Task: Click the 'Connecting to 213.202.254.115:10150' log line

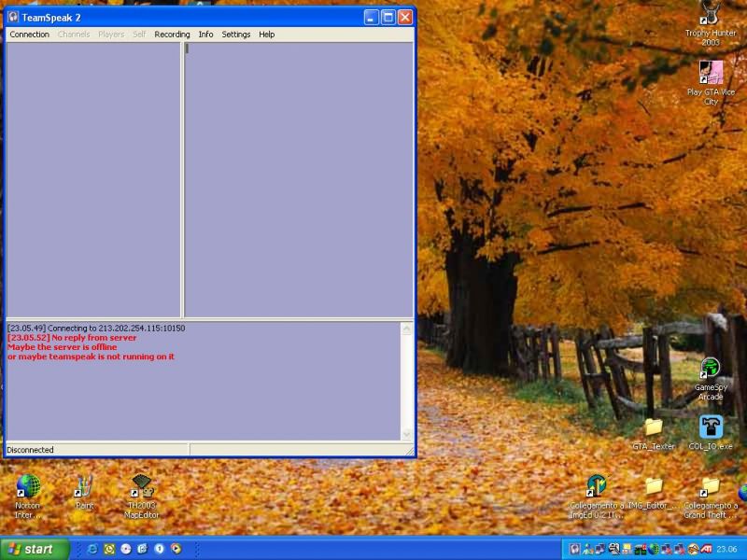Action: click(96, 329)
